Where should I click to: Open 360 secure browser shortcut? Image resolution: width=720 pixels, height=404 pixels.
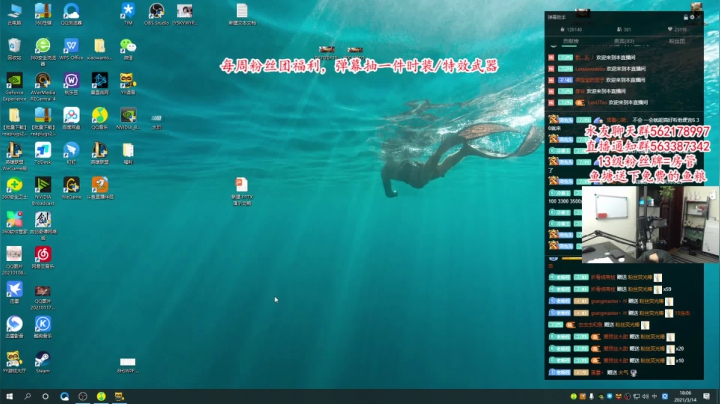(43, 51)
